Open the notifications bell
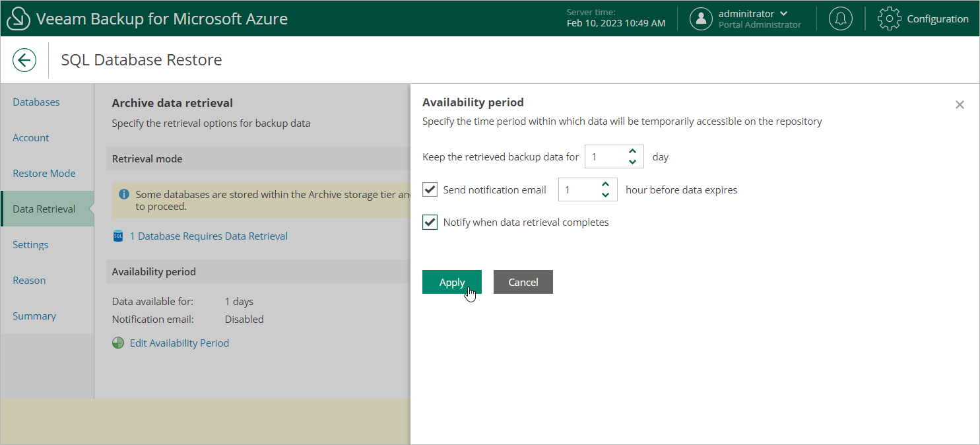This screenshot has width=980, height=445. point(840,19)
